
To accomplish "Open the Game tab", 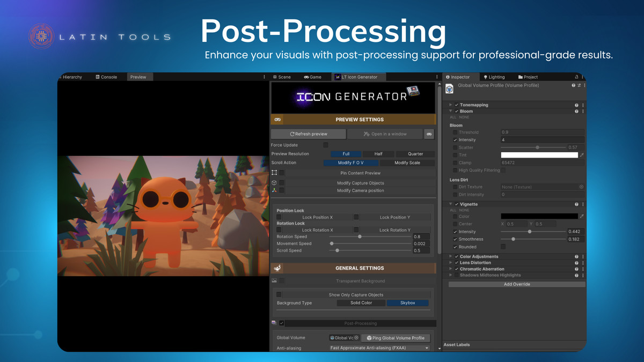I will (x=313, y=77).
